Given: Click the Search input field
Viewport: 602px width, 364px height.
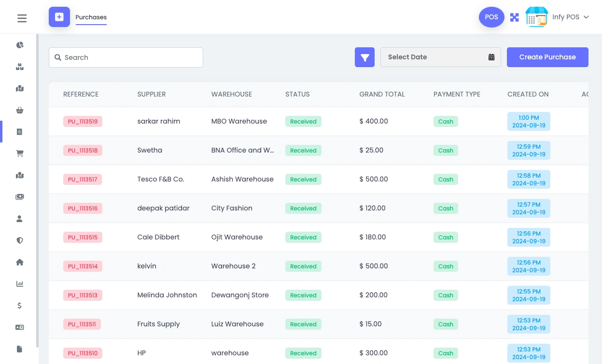Looking at the screenshot, I should [130, 57].
